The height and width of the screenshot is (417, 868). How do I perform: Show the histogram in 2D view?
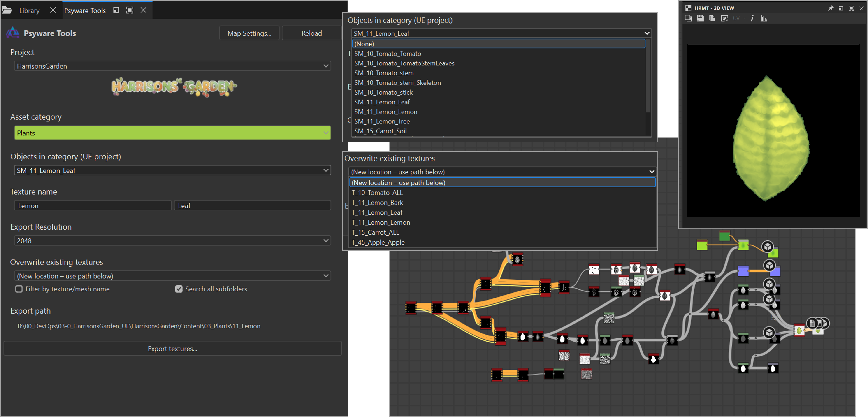[764, 19]
